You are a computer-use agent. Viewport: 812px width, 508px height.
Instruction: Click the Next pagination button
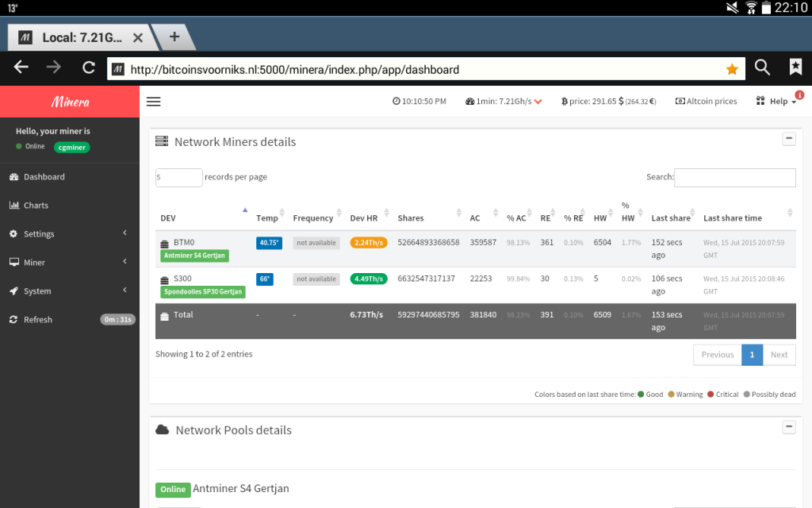coord(779,355)
